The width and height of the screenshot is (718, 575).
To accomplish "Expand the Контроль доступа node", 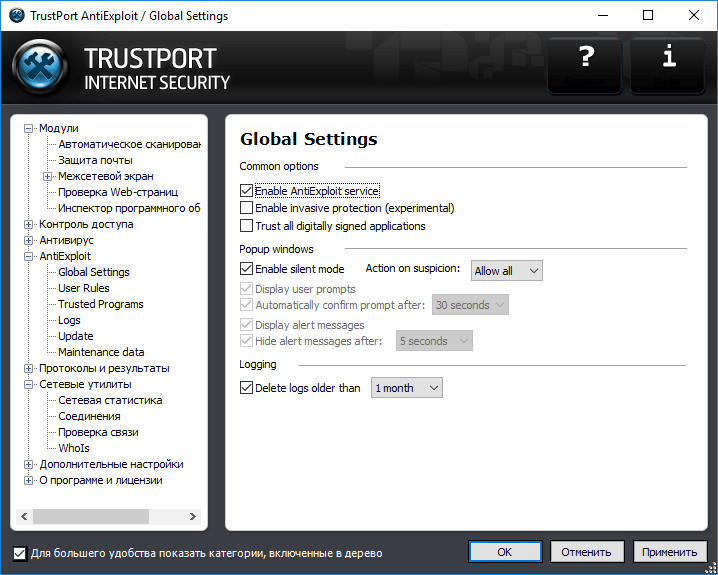I will tap(28, 224).
